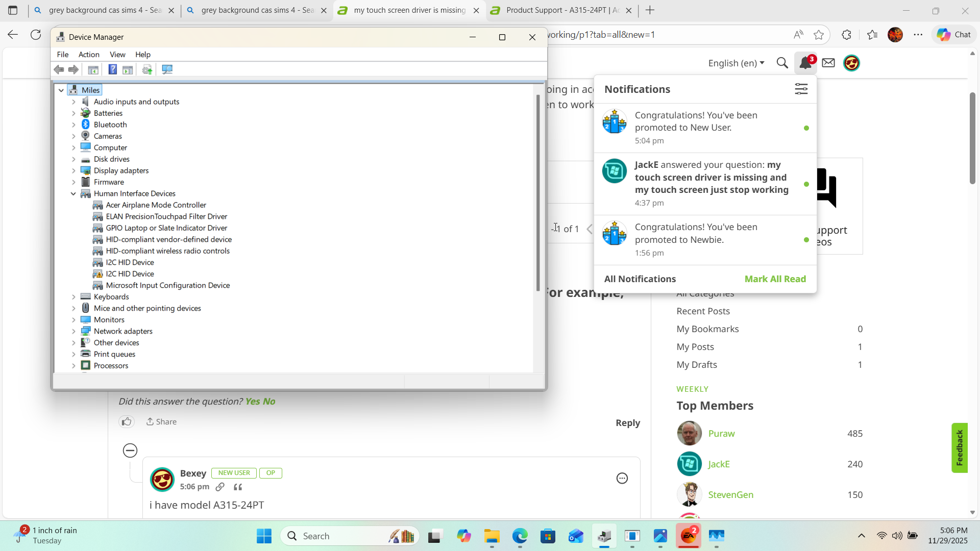Viewport: 980px width, 551px height.
Task: Click Scan for hardware changes toolbar icon
Action: (167, 70)
